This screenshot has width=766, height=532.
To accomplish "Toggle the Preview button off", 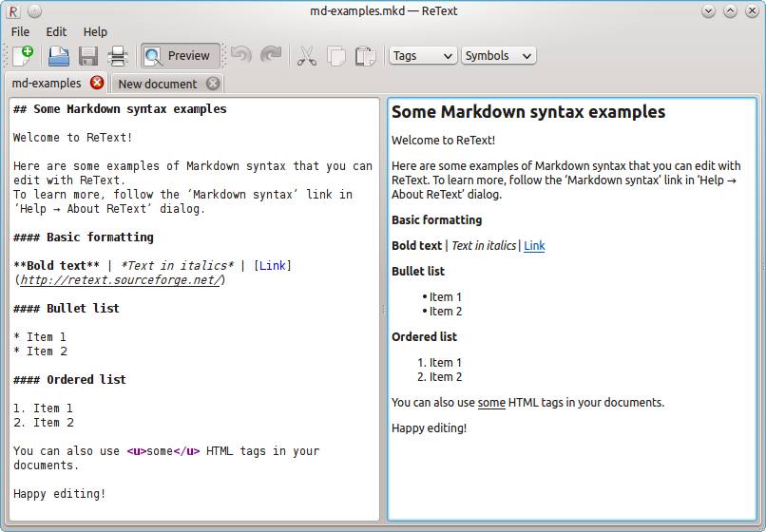I will [x=181, y=56].
